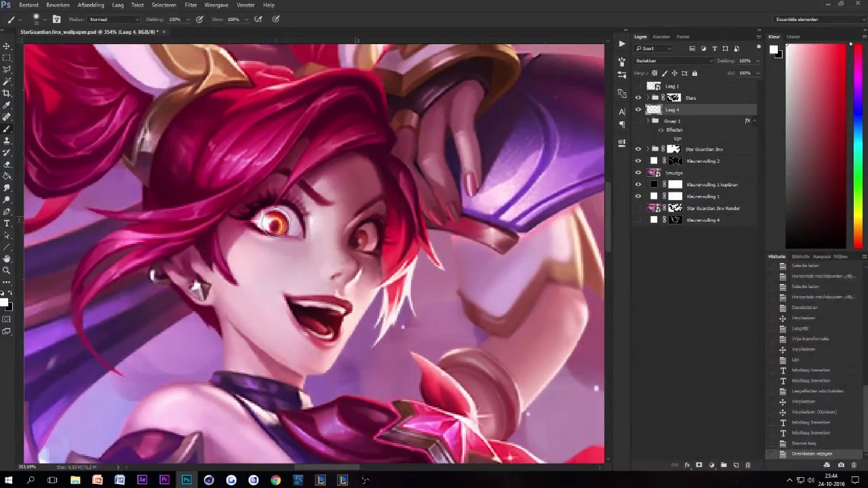Expand the Star Guardian Jinx group

[647, 149]
